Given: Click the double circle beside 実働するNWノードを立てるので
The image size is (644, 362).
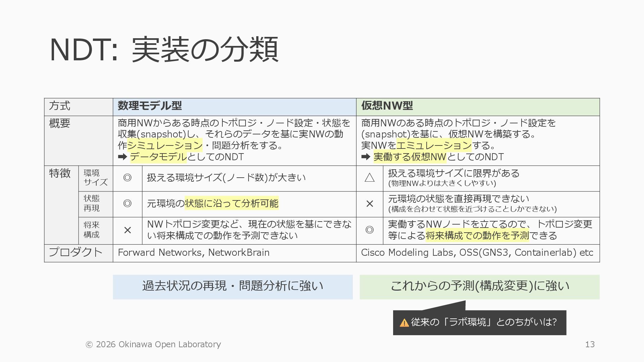Looking at the screenshot, I should point(369,230).
